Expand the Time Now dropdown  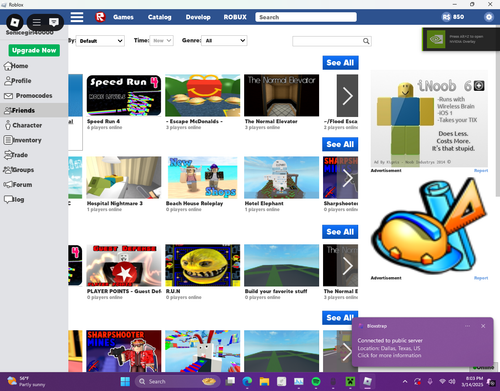coord(162,41)
